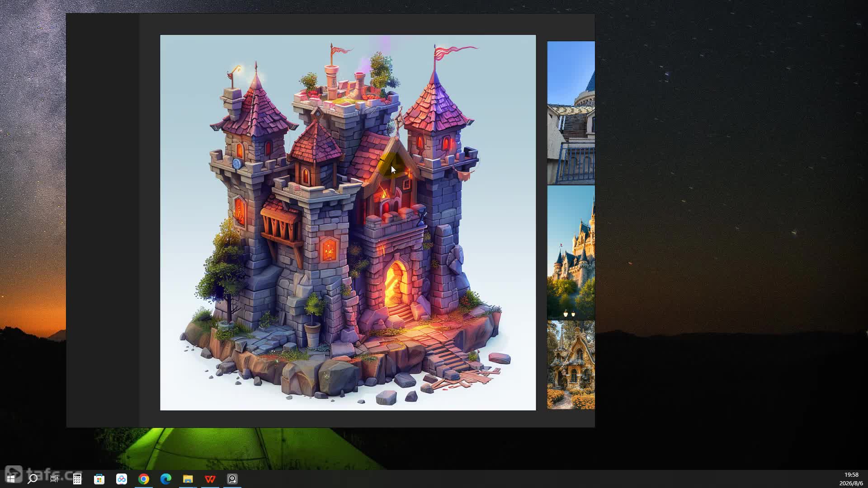
Task: Open taskbar Search
Action: (33, 479)
